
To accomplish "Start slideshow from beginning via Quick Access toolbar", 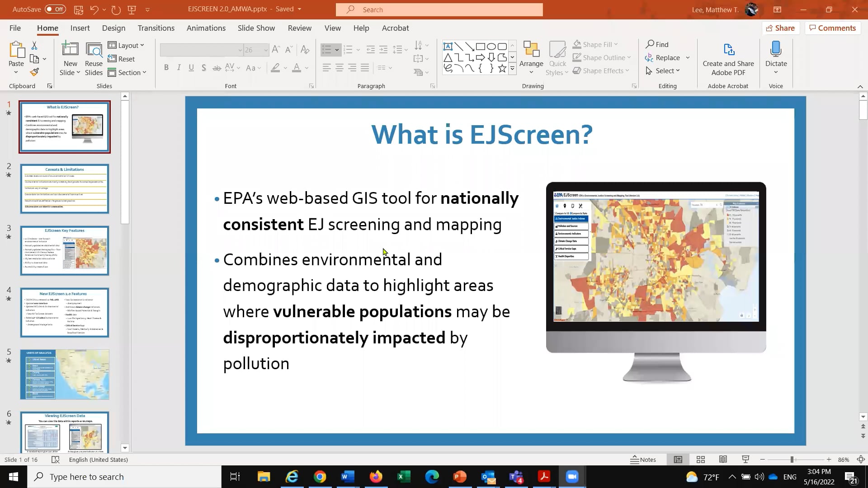I will (x=131, y=9).
